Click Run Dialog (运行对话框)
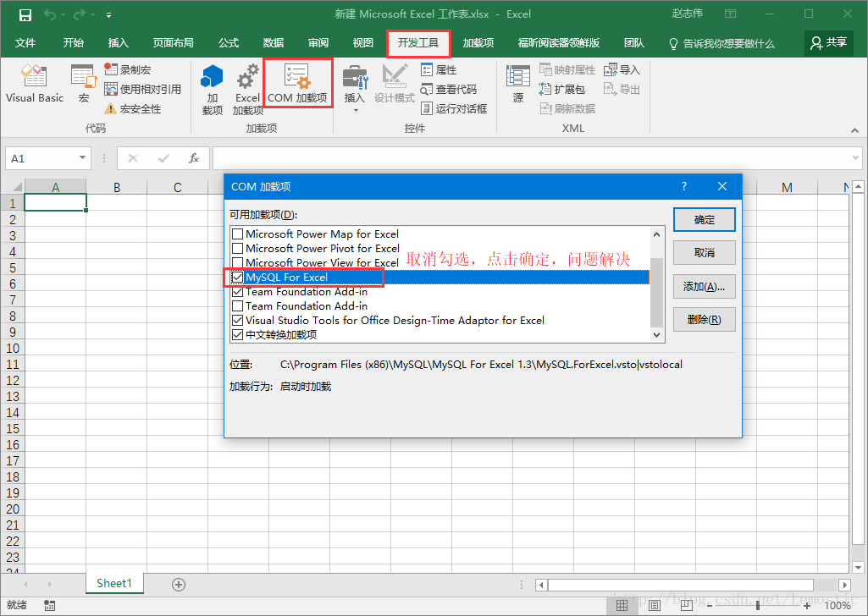Image resolution: width=868 pixels, height=616 pixels. (x=454, y=108)
